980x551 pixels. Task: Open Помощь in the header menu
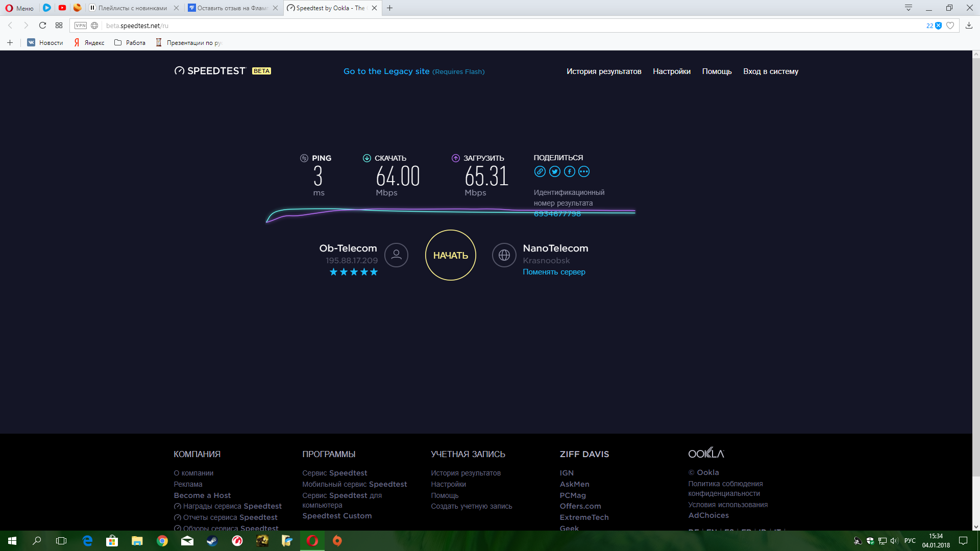click(x=717, y=71)
